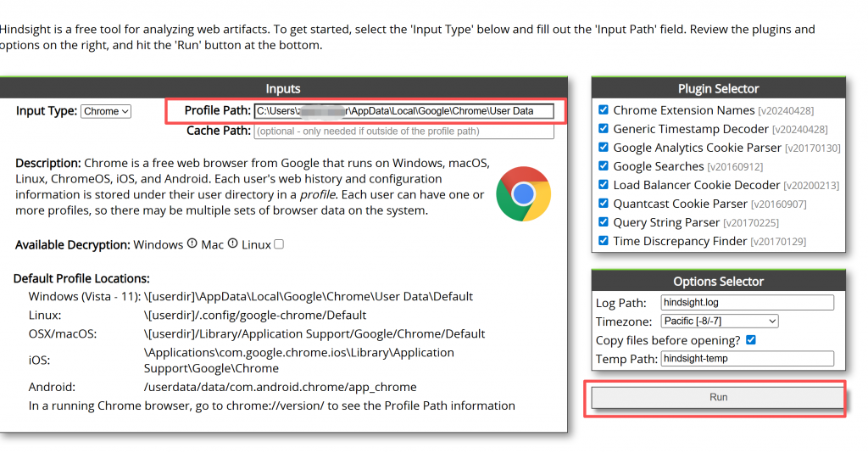Uncheck the Chrome Extension Names plugin

pos(604,110)
